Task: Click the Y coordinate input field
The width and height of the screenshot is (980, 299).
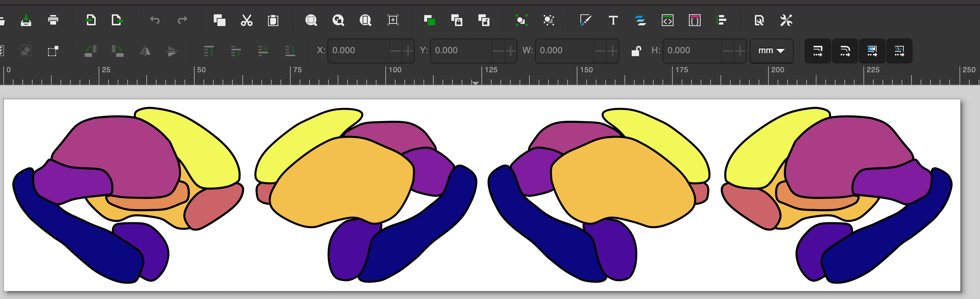Action: click(x=462, y=50)
